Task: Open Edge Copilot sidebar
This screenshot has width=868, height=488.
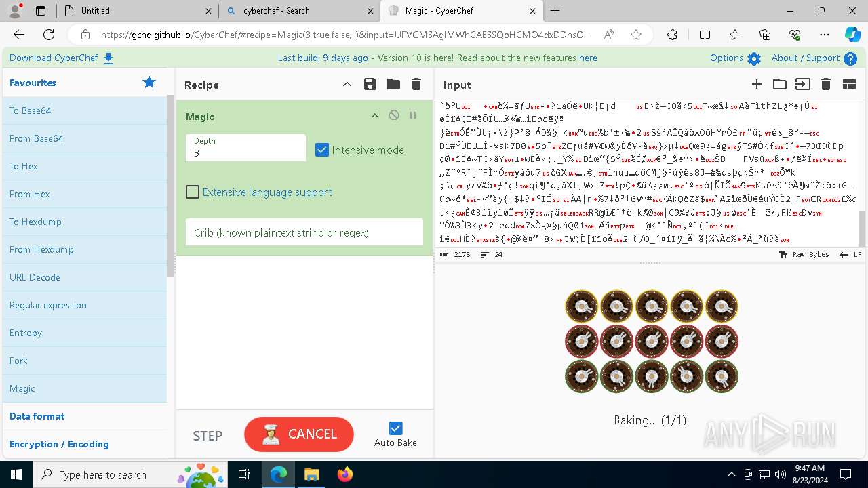Action: coord(852,35)
